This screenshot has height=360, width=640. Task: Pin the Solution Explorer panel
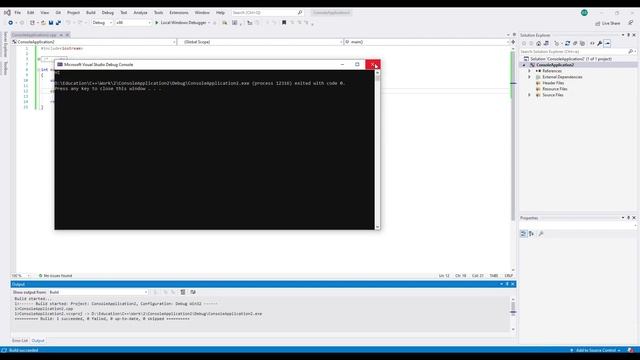pos(628,35)
